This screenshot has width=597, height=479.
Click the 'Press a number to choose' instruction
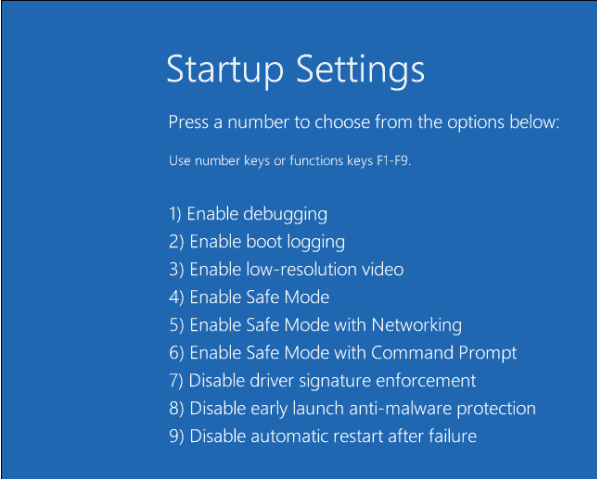(364, 123)
